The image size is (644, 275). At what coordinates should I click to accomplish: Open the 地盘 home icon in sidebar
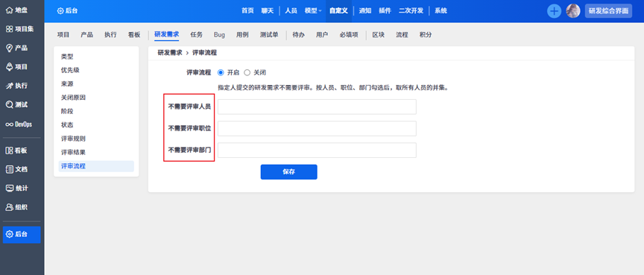(9, 10)
